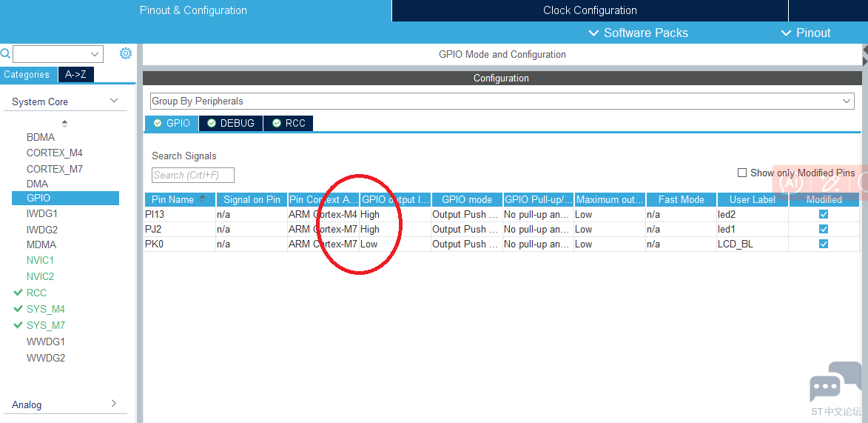
Task: Select NVIC2 in the sidebar
Action: tap(41, 276)
